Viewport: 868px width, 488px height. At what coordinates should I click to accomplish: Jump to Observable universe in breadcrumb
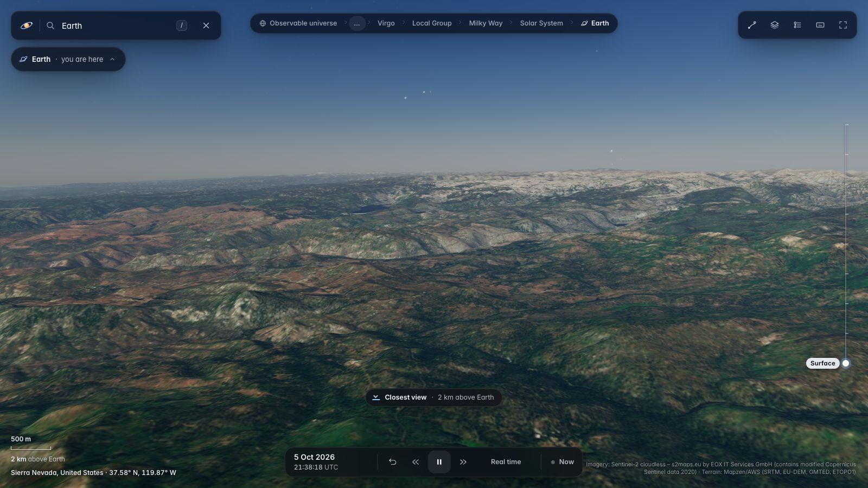click(x=298, y=23)
